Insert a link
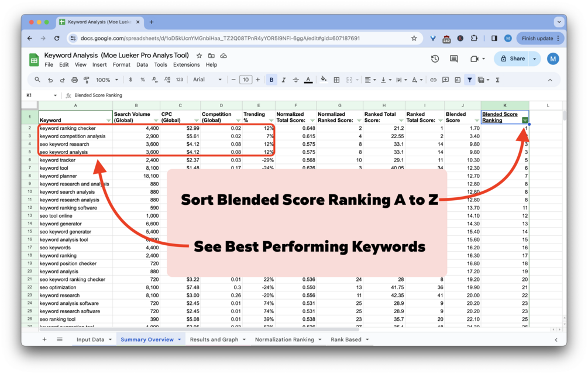 433,80
